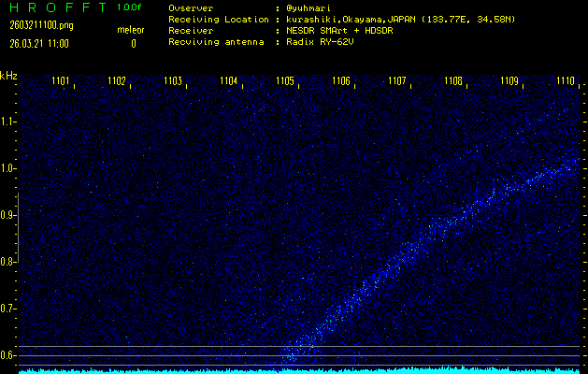Click the 1103 time marker
Image resolution: width=588 pixels, height=374 pixels.
click(x=173, y=82)
